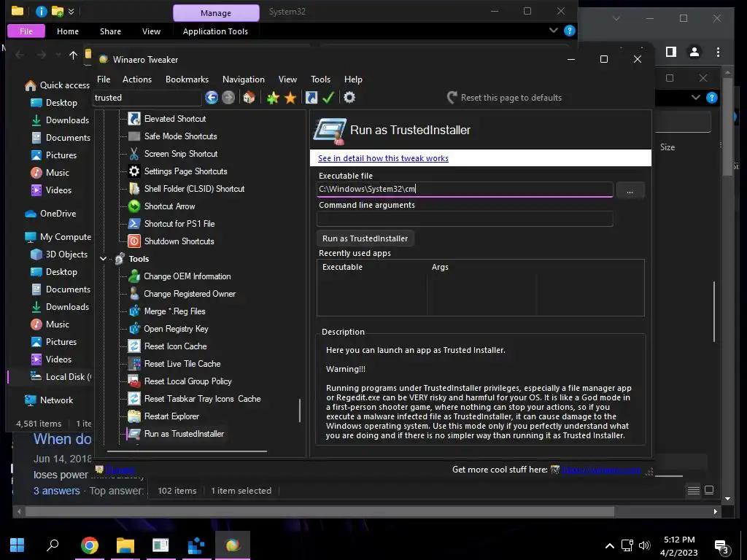Click the Windows Start button

pos(18,545)
